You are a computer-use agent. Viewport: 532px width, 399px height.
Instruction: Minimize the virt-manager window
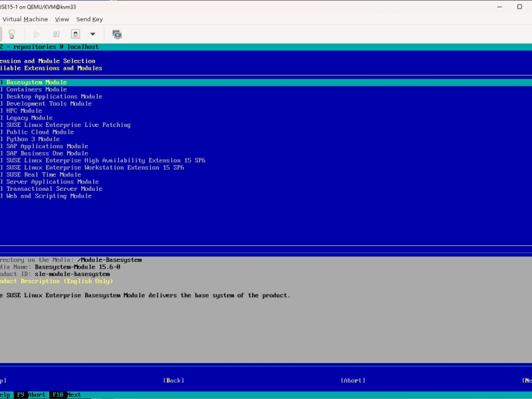pos(499,7)
